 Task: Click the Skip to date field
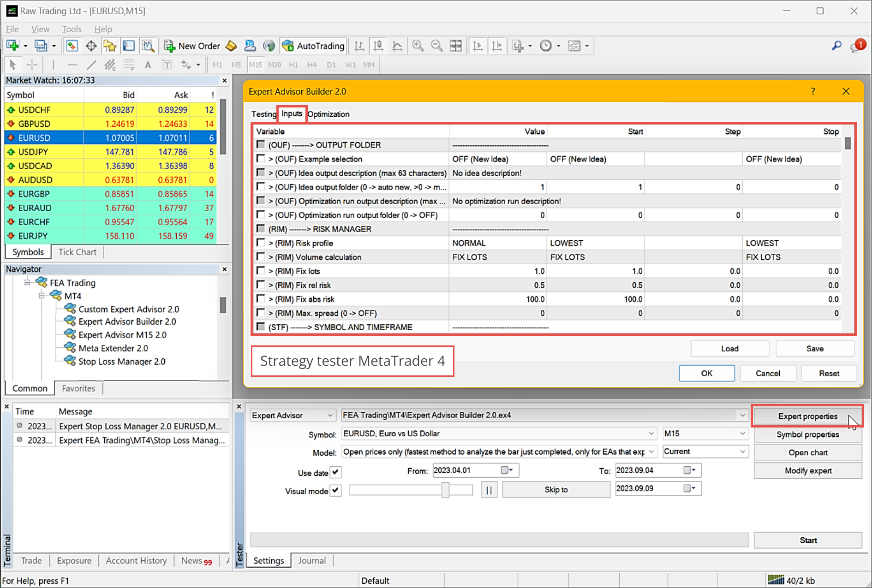coord(658,488)
